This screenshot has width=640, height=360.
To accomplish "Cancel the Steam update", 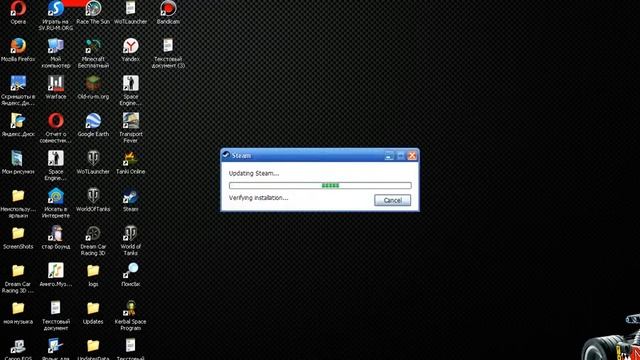I will pyautogui.click(x=392, y=200).
